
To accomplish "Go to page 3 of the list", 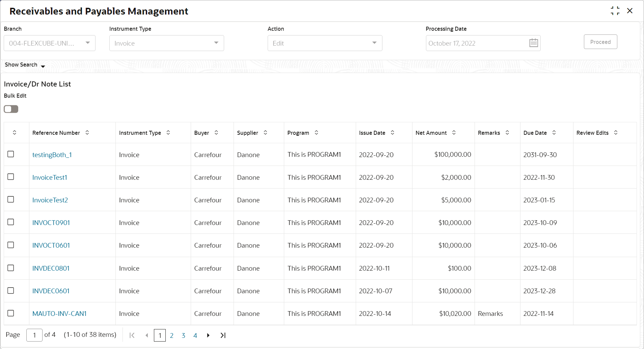I will click(183, 335).
